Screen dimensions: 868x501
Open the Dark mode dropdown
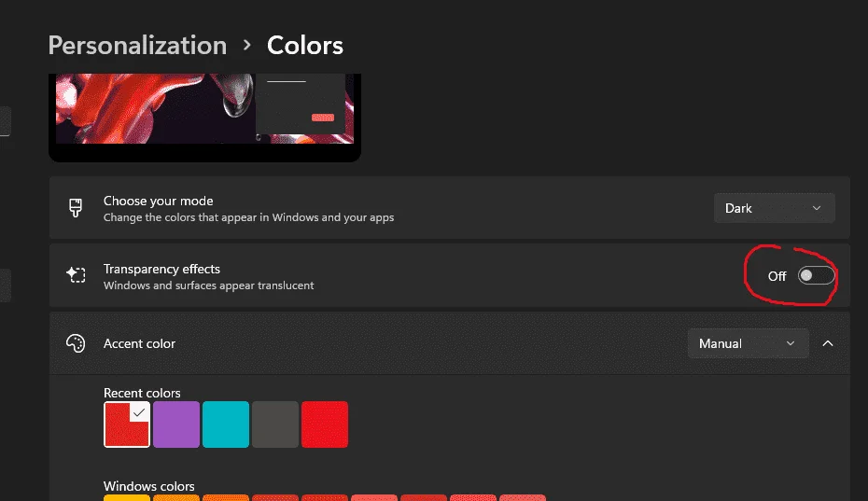point(774,208)
